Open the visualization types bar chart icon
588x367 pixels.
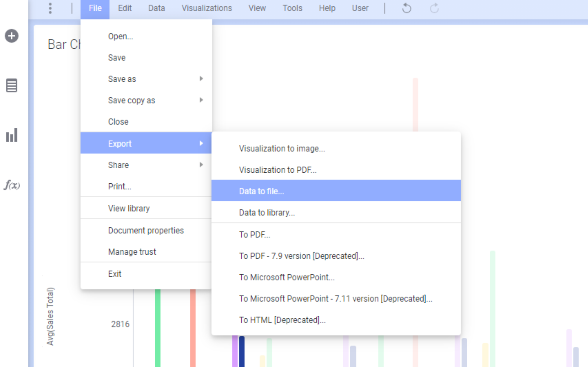(x=12, y=135)
